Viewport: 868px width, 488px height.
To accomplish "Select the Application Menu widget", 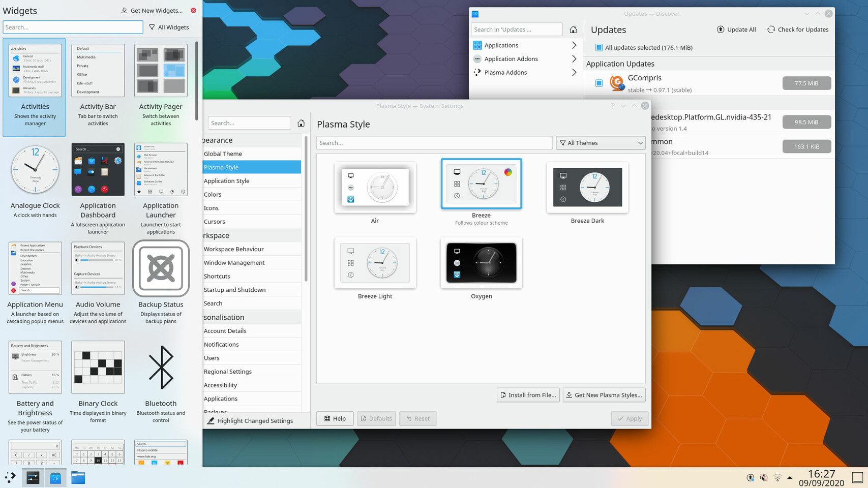I will pos(35,268).
